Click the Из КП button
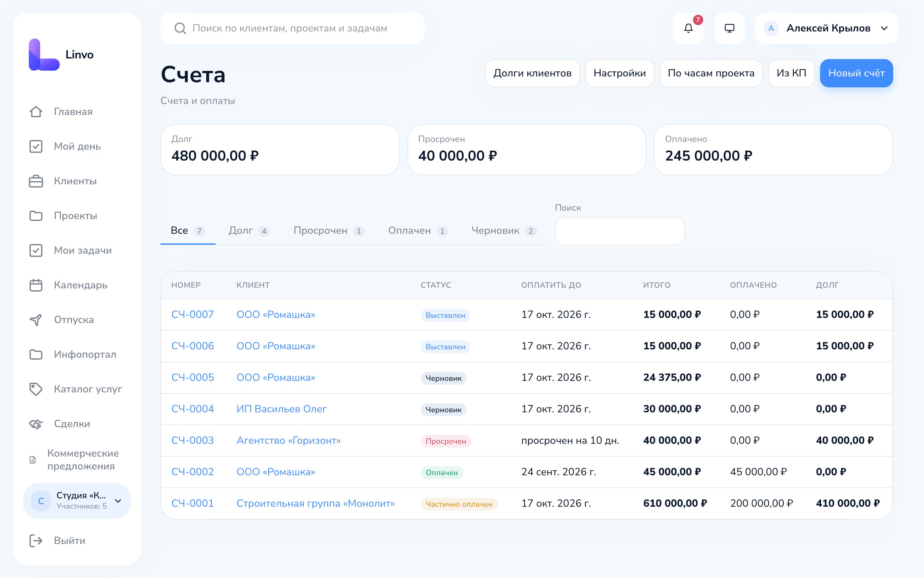The image size is (924, 578). (791, 73)
